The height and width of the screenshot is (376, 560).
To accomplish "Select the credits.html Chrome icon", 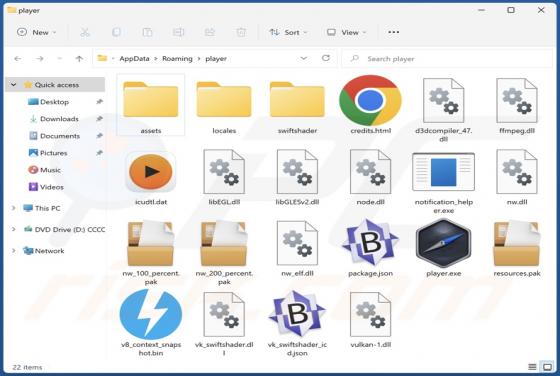I will tap(370, 100).
